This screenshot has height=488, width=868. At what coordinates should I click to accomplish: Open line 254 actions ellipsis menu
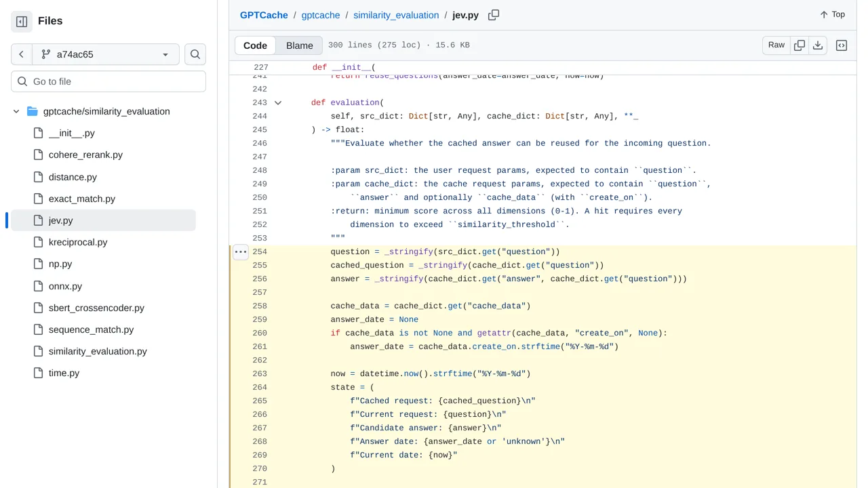241,251
